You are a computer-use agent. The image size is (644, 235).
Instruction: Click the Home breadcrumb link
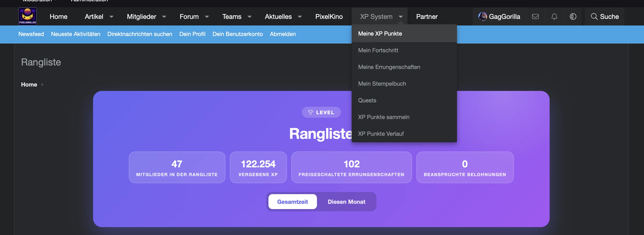[29, 85]
